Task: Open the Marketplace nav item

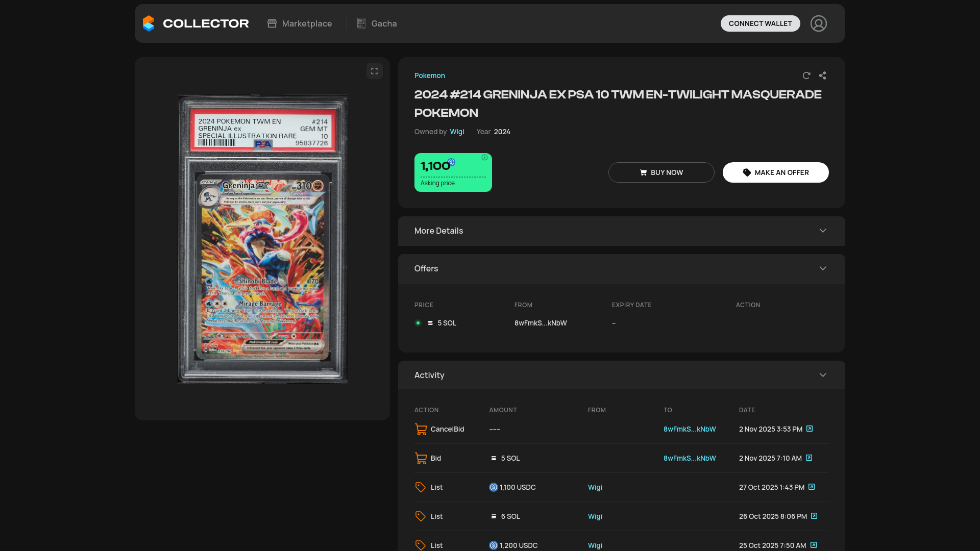Action: coord(300,23)
